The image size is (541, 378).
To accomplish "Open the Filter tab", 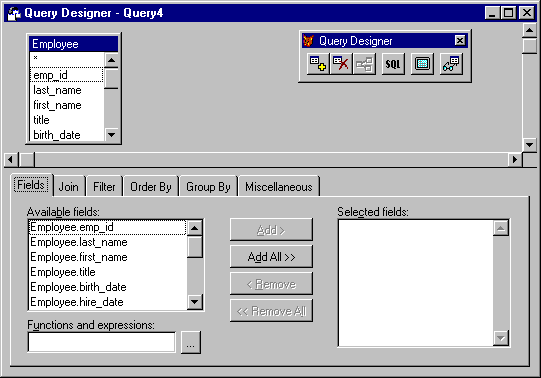I will coord(104,187).
